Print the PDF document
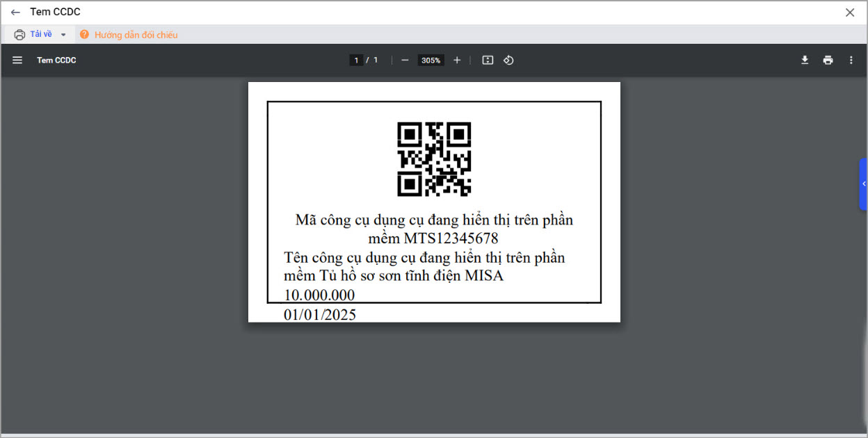This screenshot has width=868, height=438. click(x=828, y=60)
